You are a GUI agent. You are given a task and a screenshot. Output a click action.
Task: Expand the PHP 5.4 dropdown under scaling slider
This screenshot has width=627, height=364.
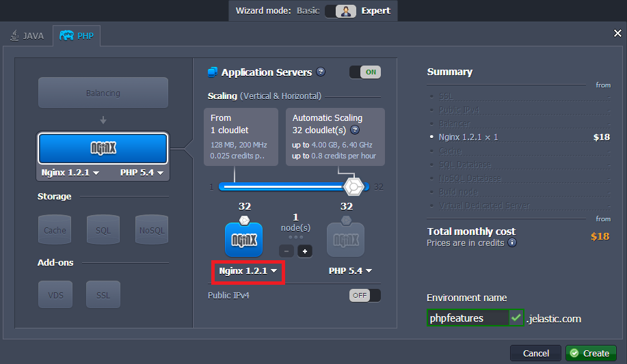point(350,271)
